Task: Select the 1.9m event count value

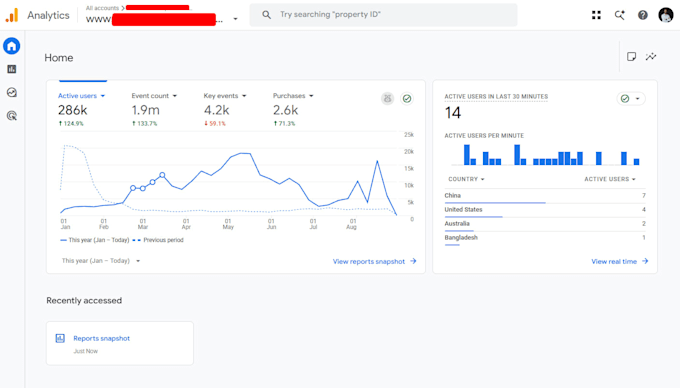Action: [146, 110]
